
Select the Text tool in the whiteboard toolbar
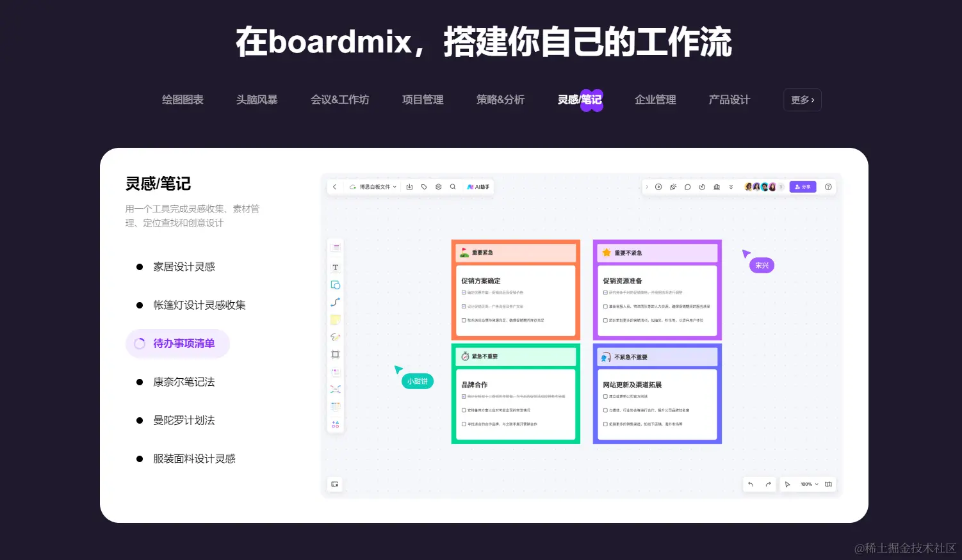point(335,267)
